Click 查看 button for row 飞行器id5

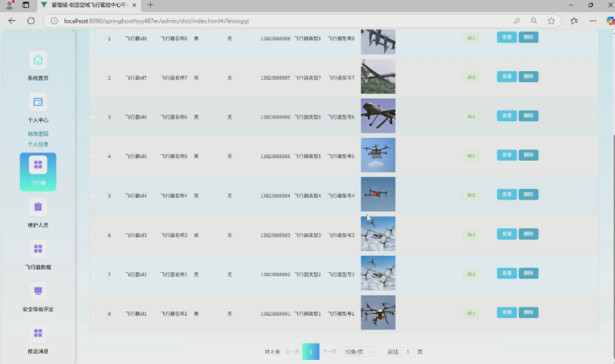(x=507, y=155)
